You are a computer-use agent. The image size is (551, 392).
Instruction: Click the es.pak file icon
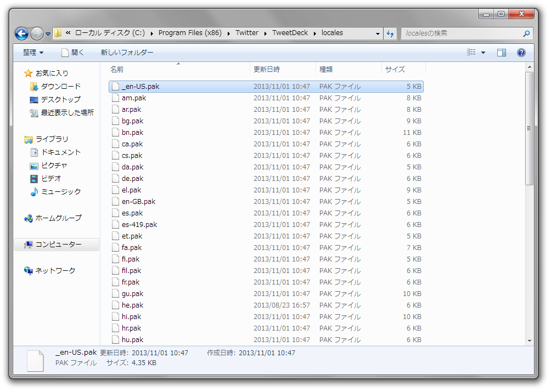[x=116, y=213]
